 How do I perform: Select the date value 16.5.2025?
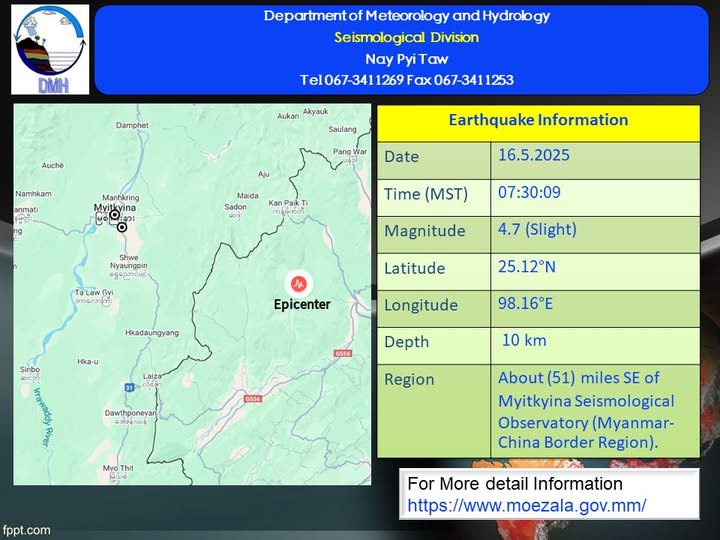pos(532,156)
